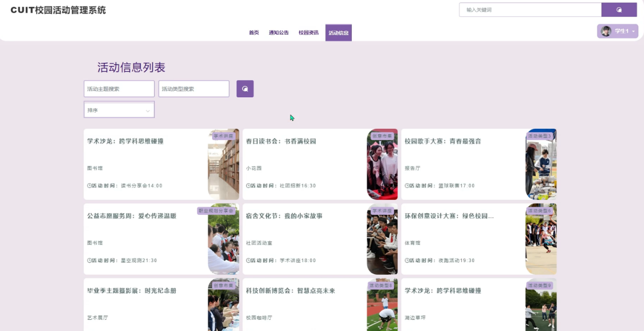
Task: Click the 夜跑活动19:30 time text
Action: coord(457,261)
